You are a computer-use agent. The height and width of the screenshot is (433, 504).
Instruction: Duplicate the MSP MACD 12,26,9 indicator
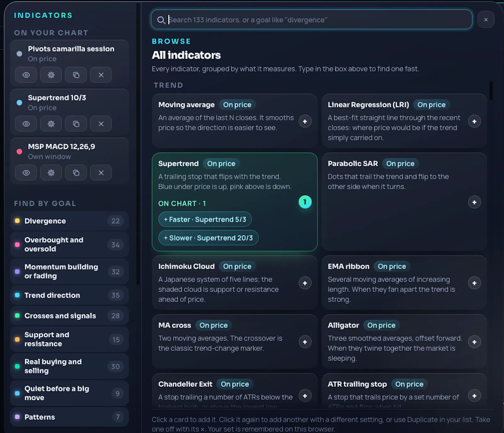[76, 173]
